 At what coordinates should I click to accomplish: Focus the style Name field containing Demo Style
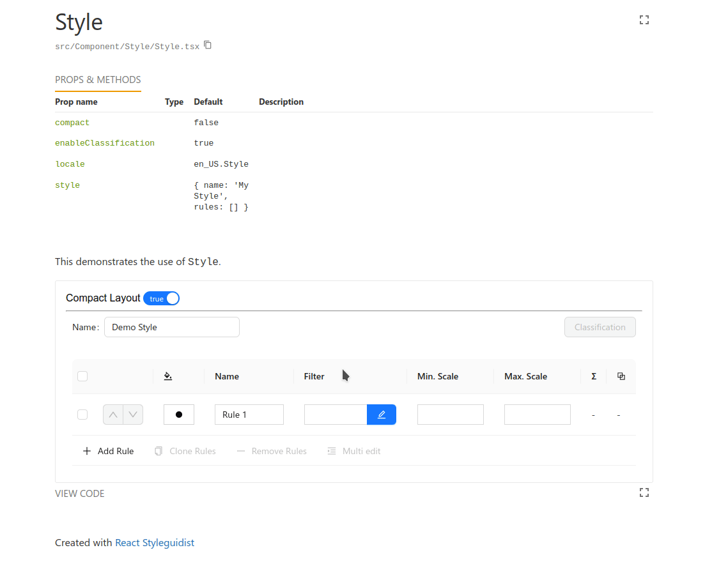pyautogui.click(x=172, y=327)
